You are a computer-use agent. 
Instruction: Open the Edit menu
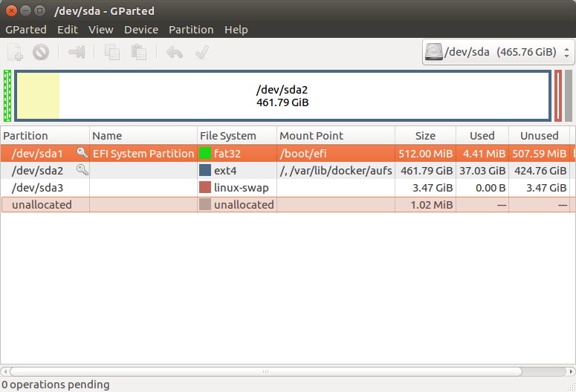point(68,30)
